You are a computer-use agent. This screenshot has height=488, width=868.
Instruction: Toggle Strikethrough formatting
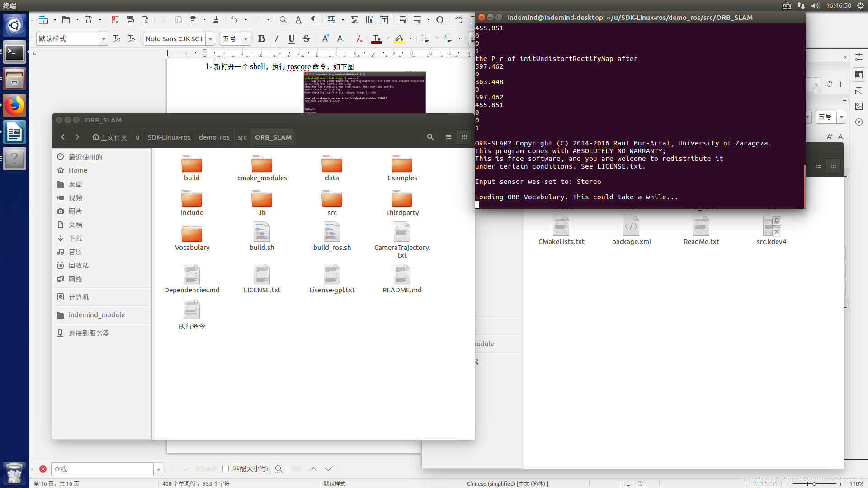(307, 39)
